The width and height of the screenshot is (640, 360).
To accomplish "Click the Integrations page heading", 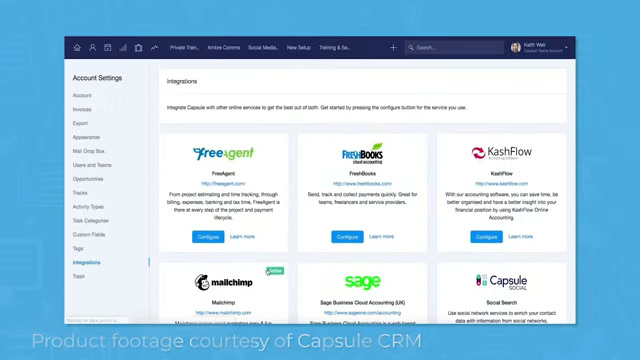I will (x=182, y=81).
